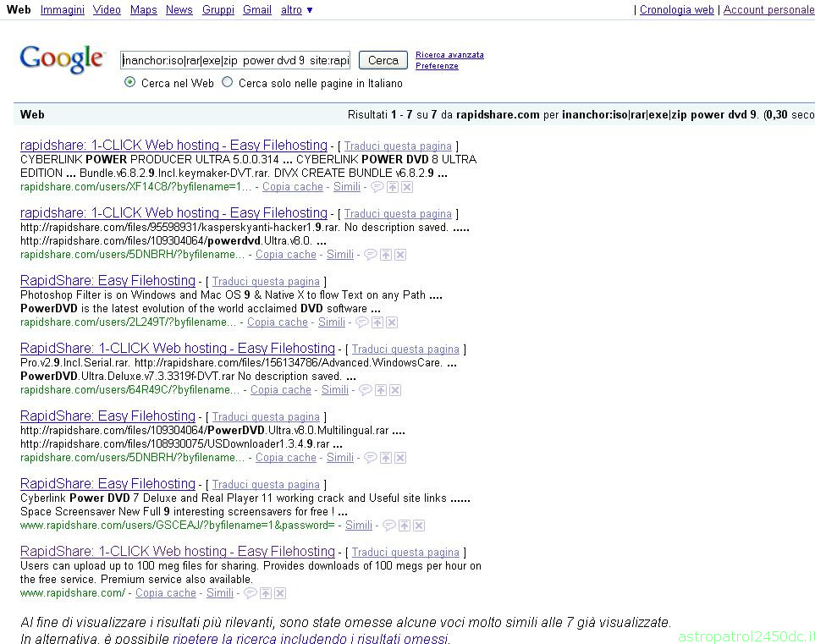
Task: Click Simili for the 2L249T result
Action: 332,322
